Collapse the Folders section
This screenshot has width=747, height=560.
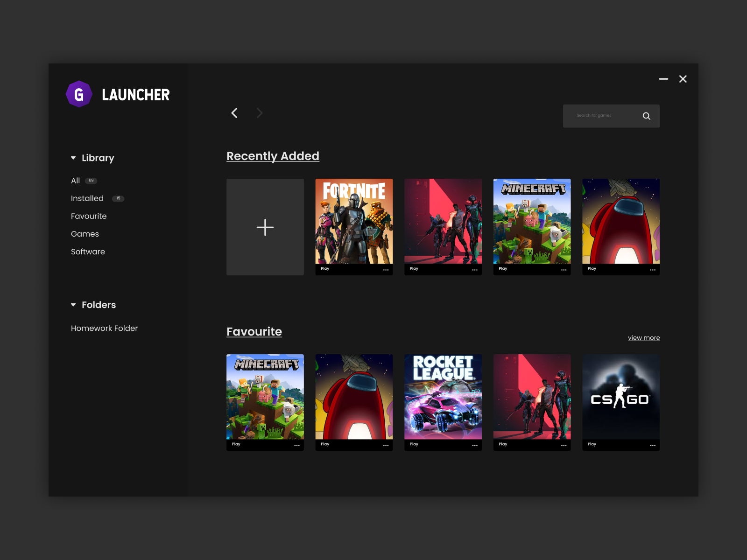[73, 305]
